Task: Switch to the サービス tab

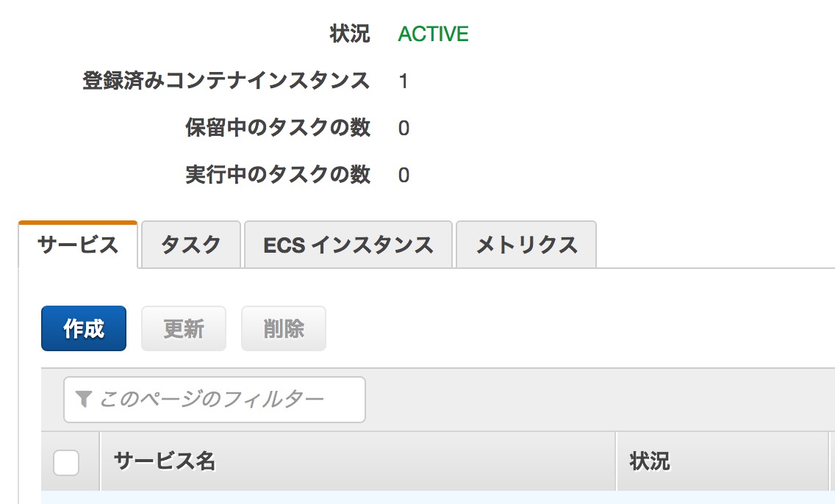Action: tap(78, 245)
